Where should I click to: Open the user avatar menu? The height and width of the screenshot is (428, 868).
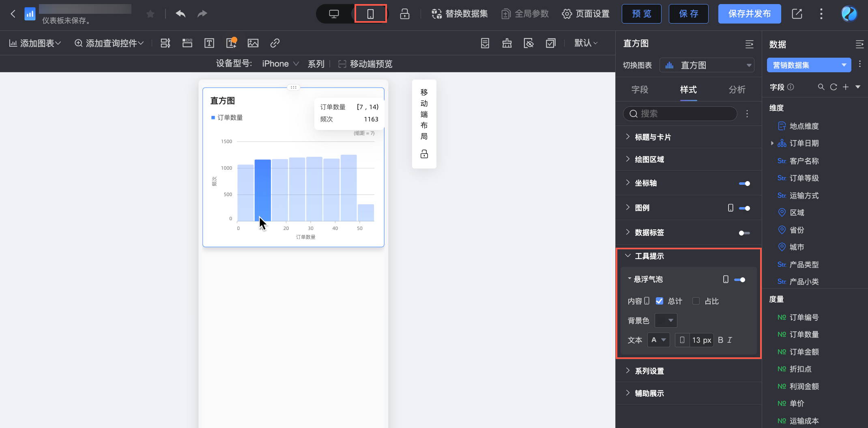pyautogui.click(x=849, y=14)
